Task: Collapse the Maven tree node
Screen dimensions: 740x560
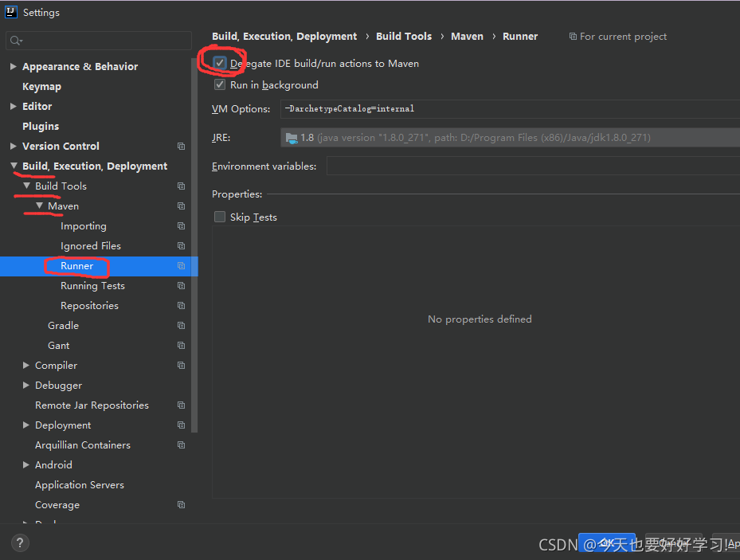Action: [x=39, y=206]
